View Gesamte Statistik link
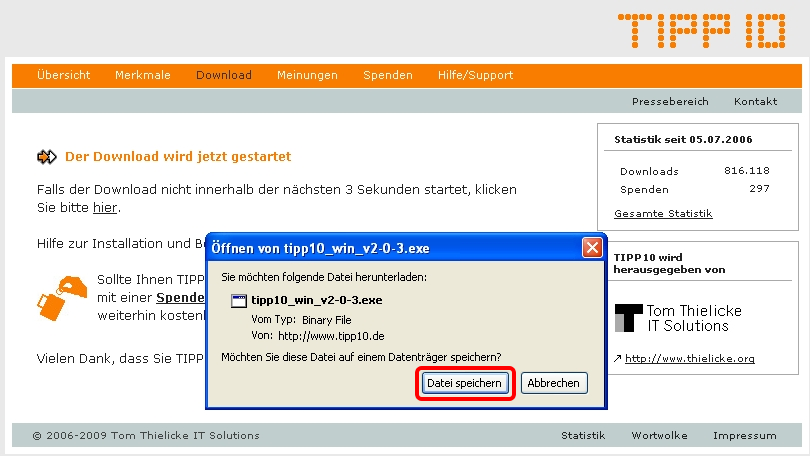Screen dimensions: 810x456 point(663,214)
